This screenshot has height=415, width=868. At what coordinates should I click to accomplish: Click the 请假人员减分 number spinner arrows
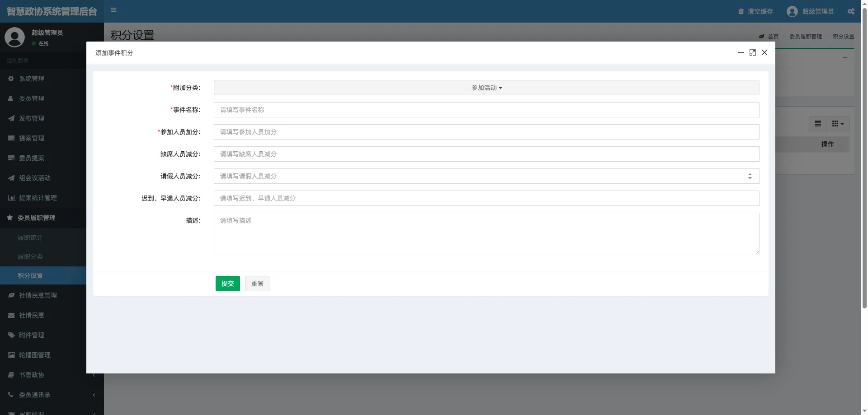[750, 176]
